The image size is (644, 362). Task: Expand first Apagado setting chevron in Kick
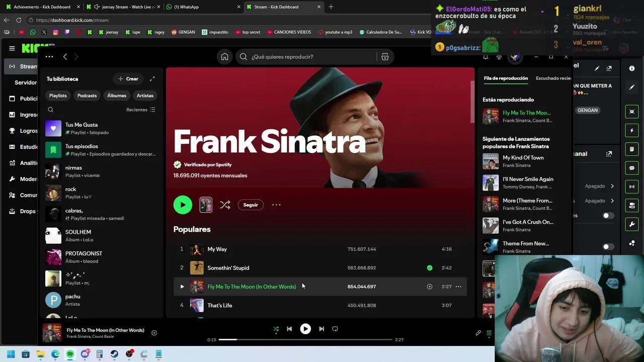point(612,186)
